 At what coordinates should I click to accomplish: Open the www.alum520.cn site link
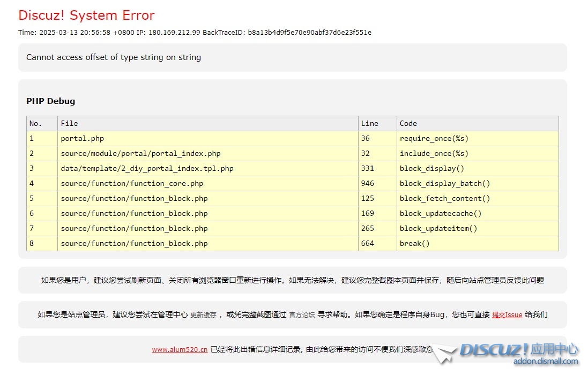point(180,349)
